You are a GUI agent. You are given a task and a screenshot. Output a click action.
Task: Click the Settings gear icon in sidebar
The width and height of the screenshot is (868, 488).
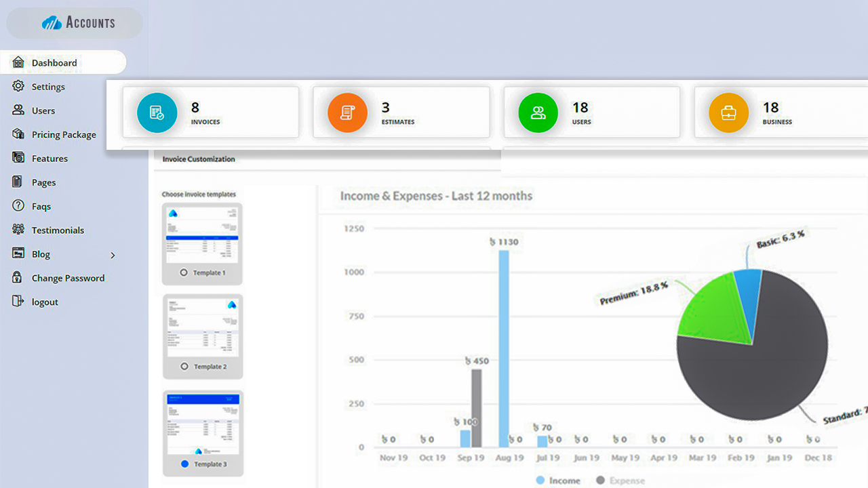pos(18,86)
